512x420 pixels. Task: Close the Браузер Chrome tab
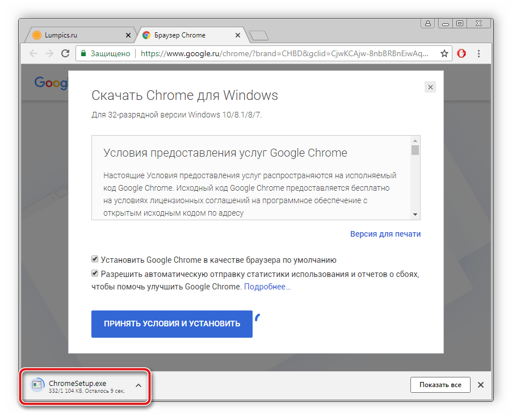(x=238, y=35)
